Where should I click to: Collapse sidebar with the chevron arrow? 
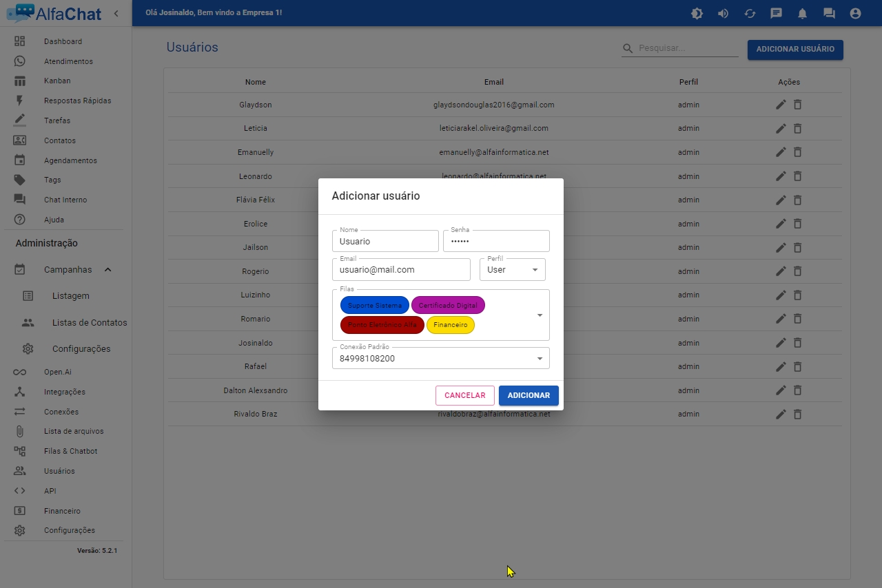[x=116, y=13]
